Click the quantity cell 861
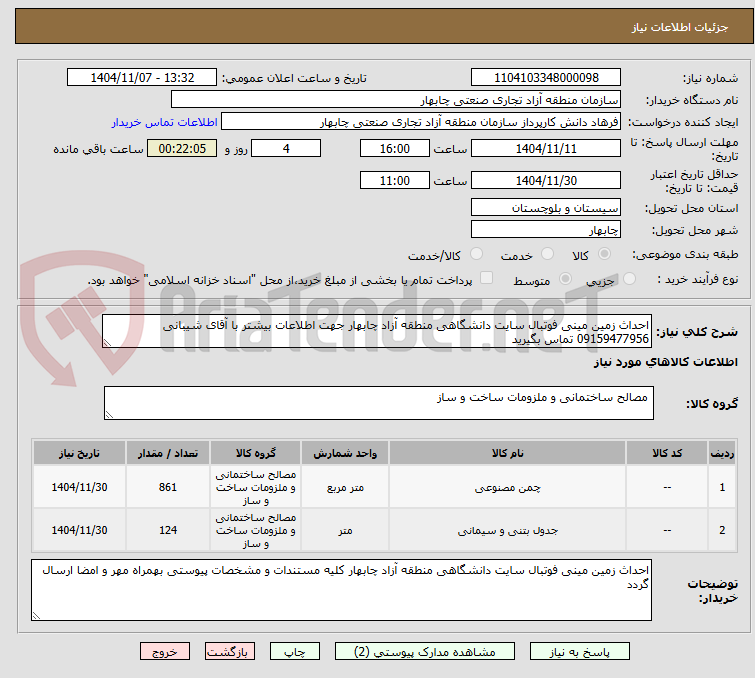 click(168, 487)
